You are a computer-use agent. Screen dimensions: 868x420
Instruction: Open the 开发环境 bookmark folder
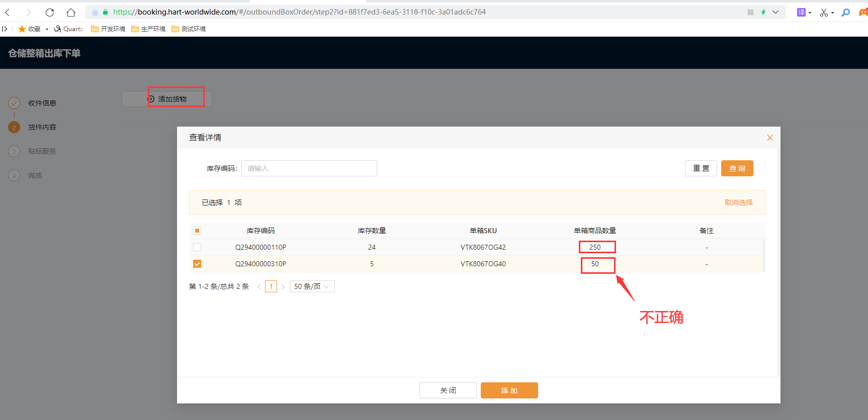pyautogui.click(x=108, y=29)
